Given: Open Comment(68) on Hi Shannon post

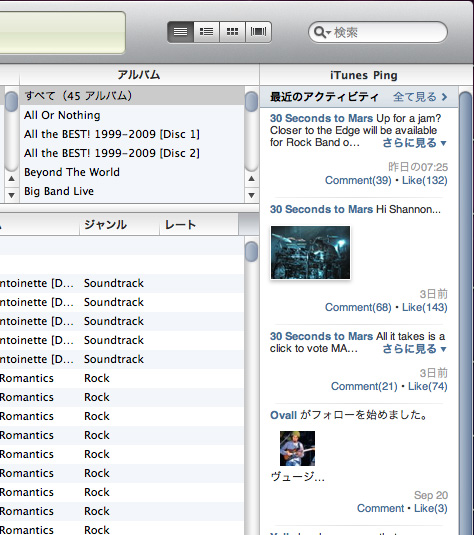Looking at the screenshot, I should [x=358, y=307].
